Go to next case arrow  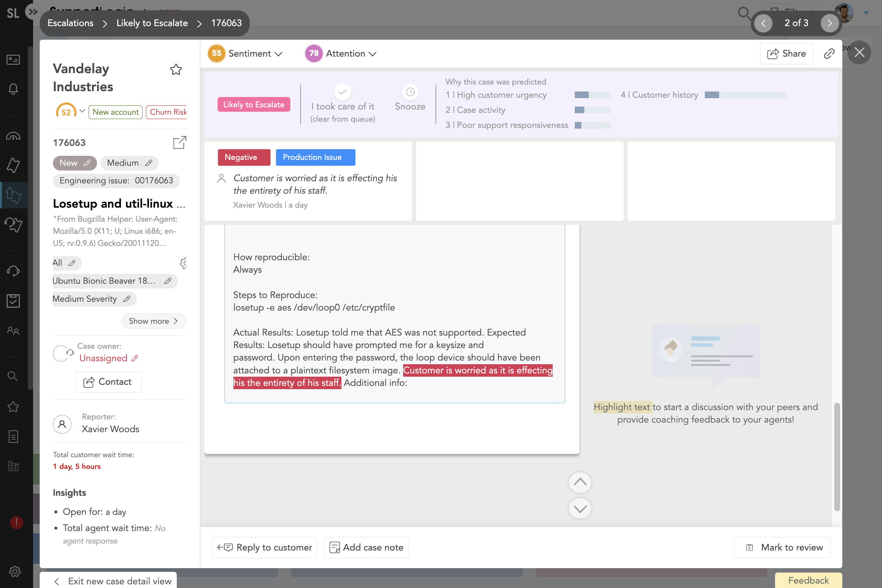[x=829, y=23]
